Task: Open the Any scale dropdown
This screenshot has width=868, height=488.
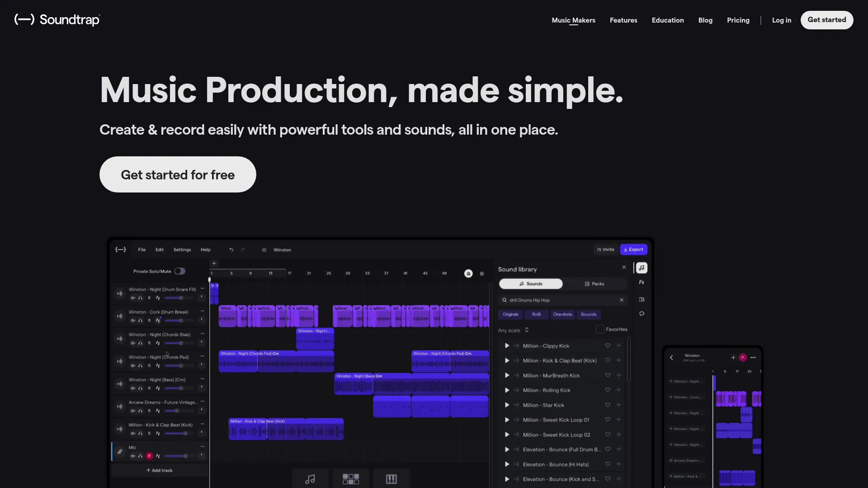Action: coord(514,330)
